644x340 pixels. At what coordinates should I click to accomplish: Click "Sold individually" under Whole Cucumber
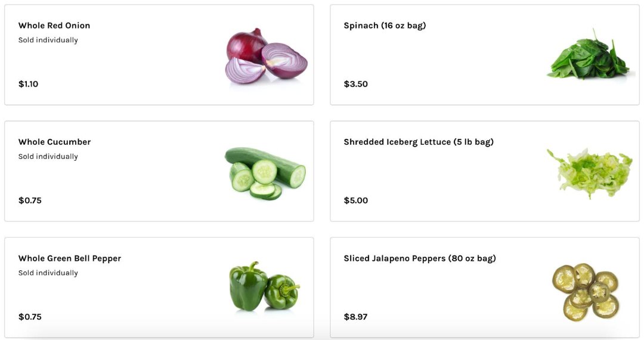pyautogui.click(x=48, y=157)
